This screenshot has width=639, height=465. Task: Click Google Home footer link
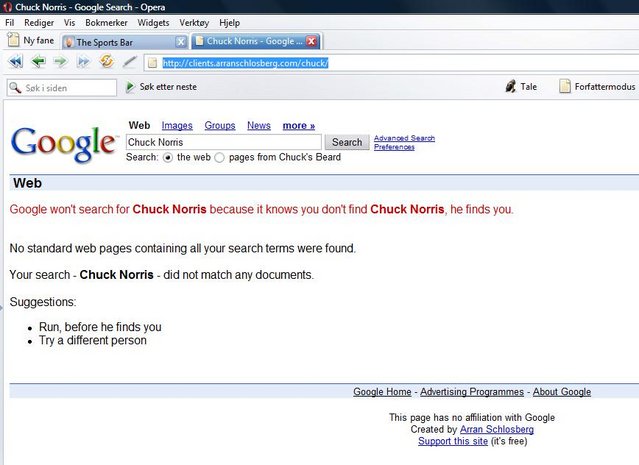382,392
